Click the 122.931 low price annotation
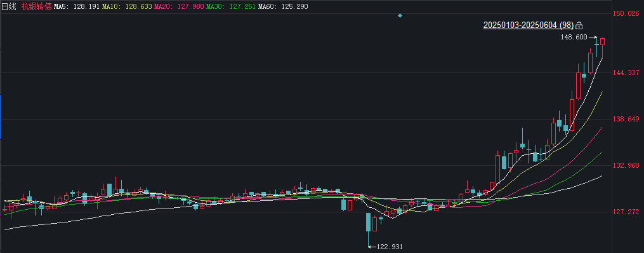 tap(390, 247)
